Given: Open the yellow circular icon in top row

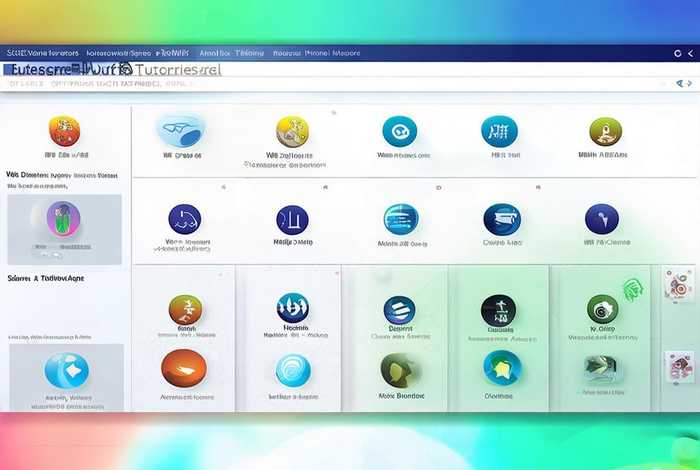Looking at the screenshot, I should [x=292, y=131].
